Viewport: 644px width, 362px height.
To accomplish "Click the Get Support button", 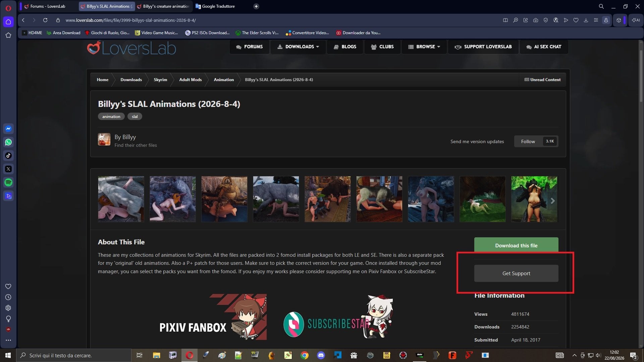I will click(516, 274).
